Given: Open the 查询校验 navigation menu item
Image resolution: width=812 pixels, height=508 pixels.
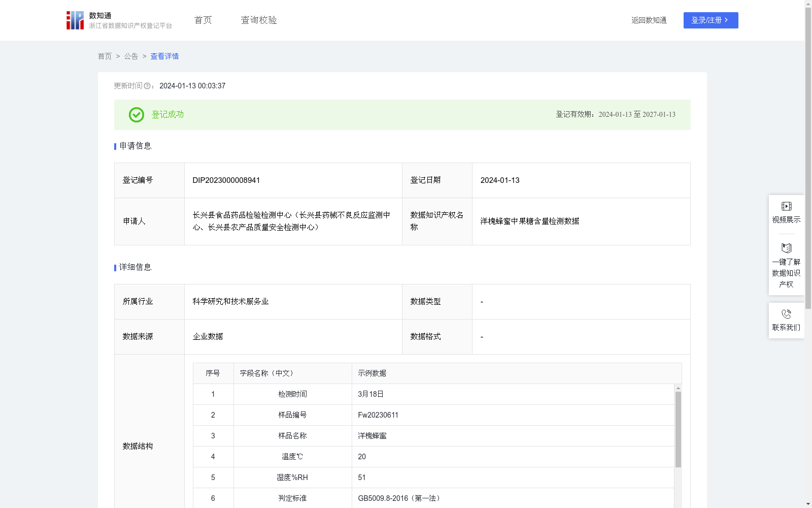Looking at the screenshot, I should [259, 20].
